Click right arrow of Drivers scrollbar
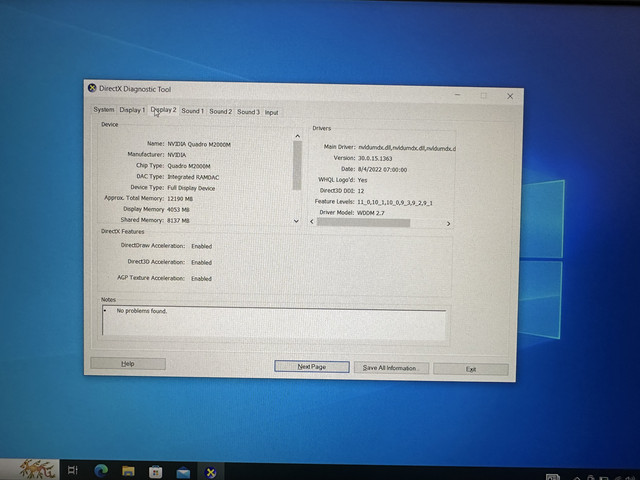The image size is (640, 480). point(448,224)
